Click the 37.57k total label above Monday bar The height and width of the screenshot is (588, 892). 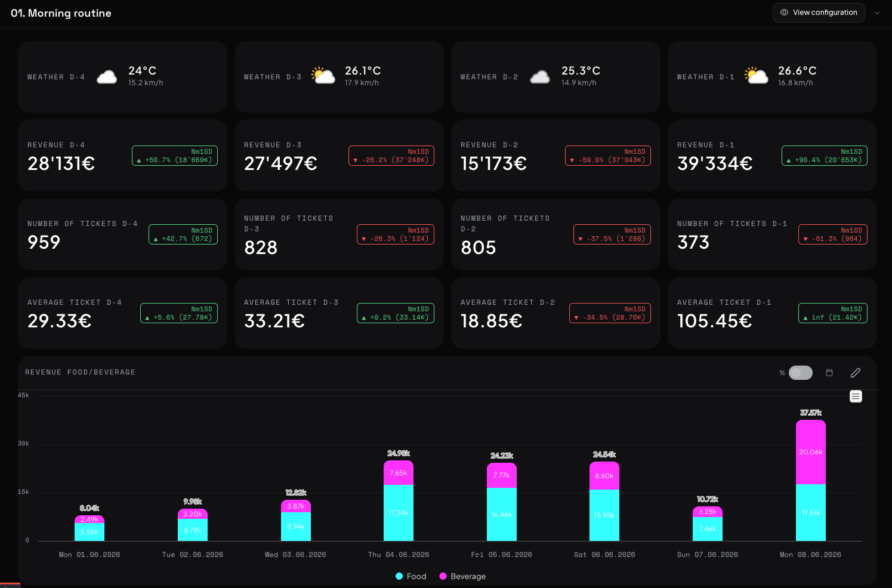[x=811, y=413]
